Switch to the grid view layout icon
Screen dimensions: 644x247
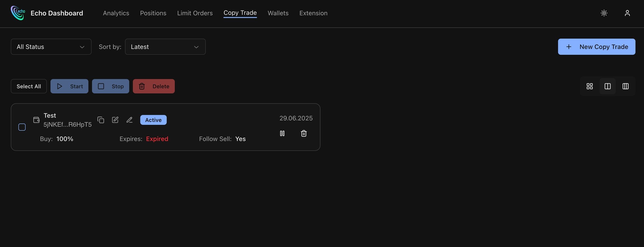tap(589, 86)
